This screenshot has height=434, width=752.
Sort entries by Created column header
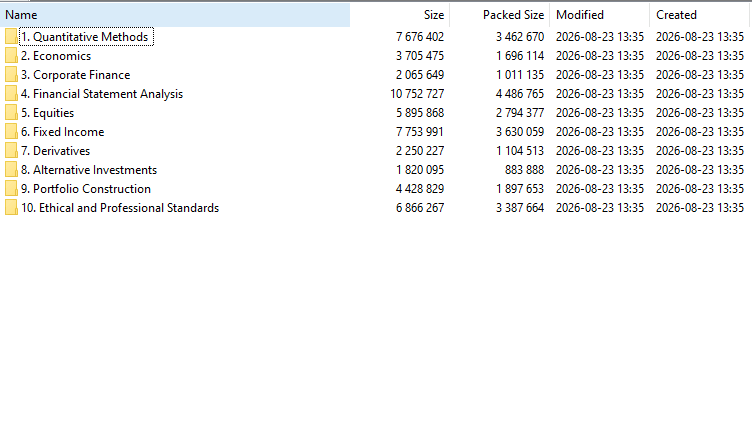click(699, 15)
